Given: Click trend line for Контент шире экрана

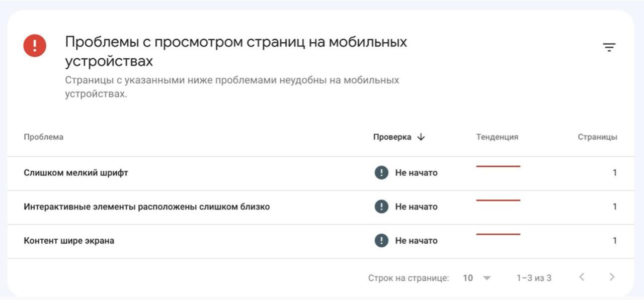Looking at the screenshot, I should (x=498, y=234).
